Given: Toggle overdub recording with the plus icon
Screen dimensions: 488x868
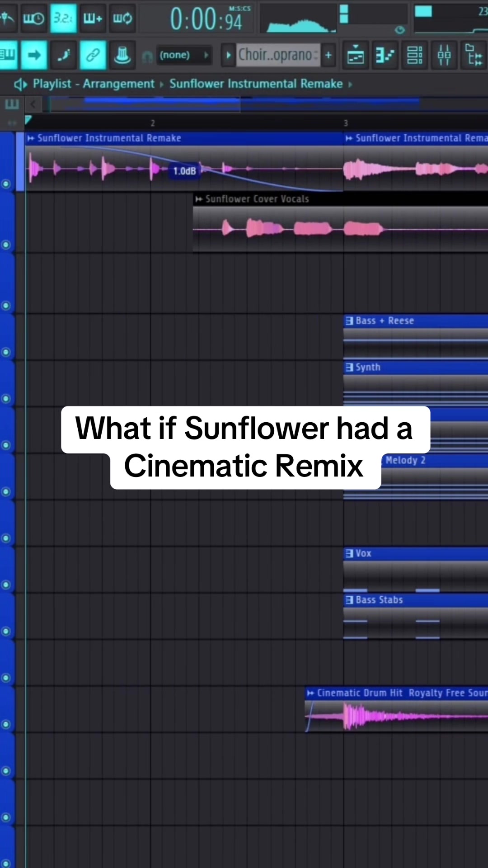Looking at the screenshot, I should click(x=93, y=18).
